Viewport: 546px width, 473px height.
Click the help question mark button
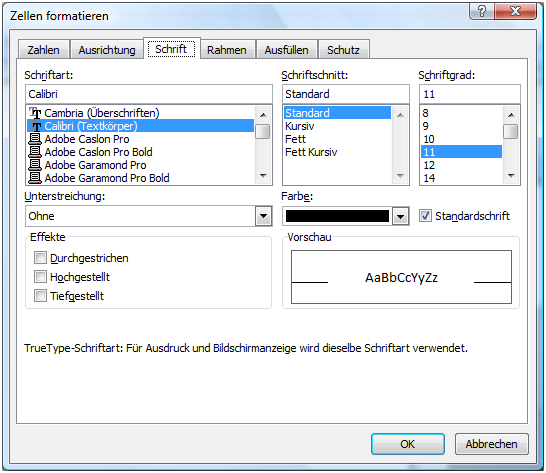(x=482, y=11)
